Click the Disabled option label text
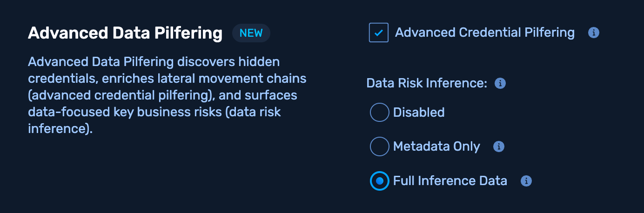This screenshot has width=644, height=213. [419, 113]
